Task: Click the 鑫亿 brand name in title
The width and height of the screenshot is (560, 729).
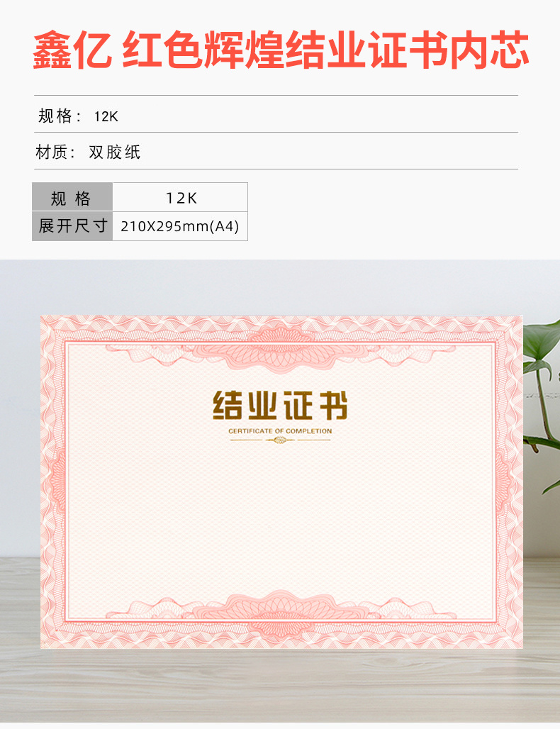Action: point(72,50)
